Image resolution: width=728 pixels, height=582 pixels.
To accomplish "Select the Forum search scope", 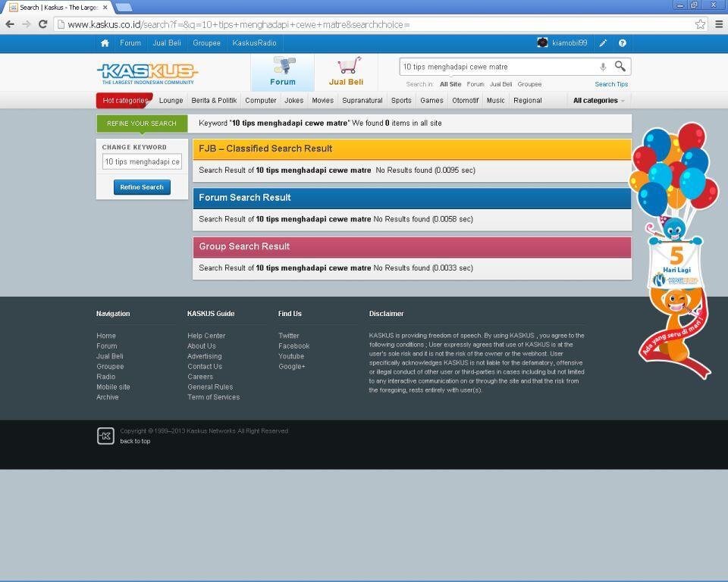I will [x=475, y=84].
